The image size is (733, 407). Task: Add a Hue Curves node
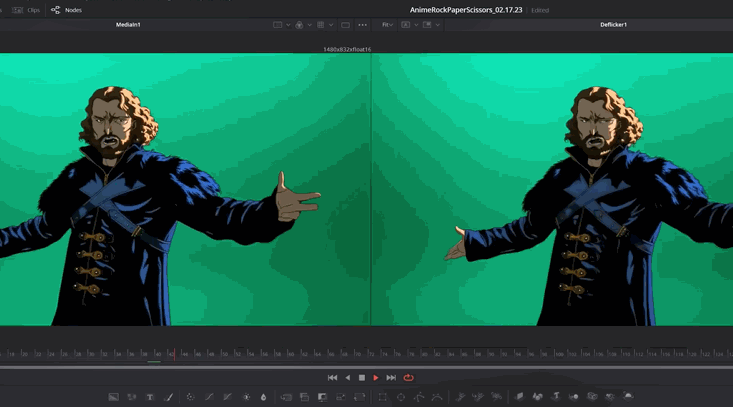point(227,397)
